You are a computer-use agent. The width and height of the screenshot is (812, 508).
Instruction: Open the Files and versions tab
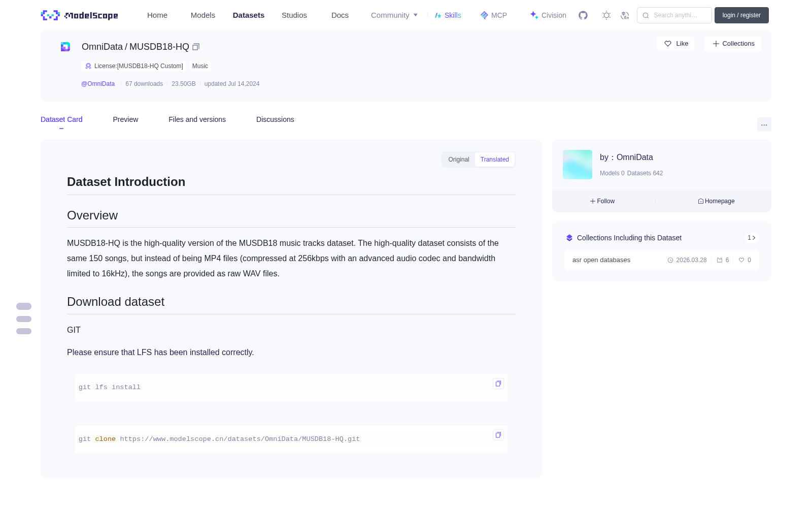pyautogui.click(x=197, y=119)
